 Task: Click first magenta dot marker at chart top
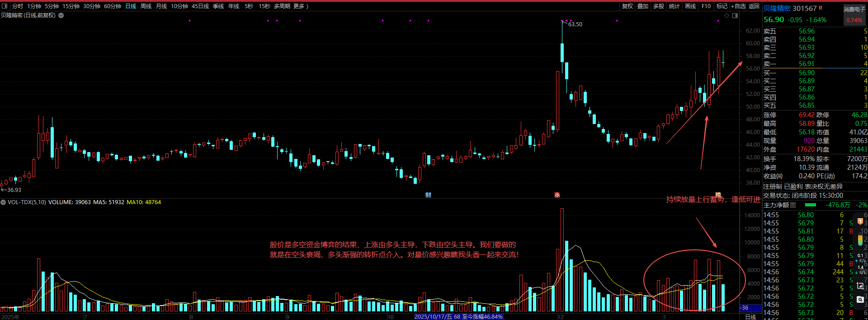pos(189,20)
